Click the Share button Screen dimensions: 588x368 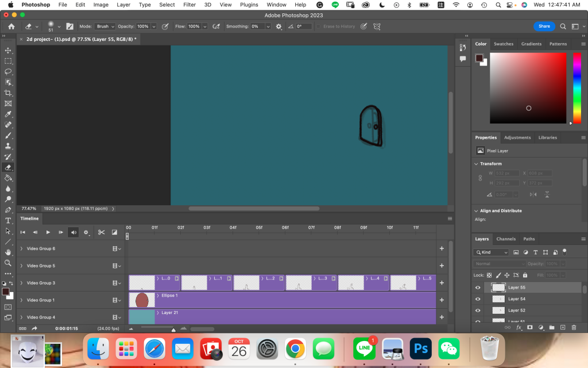point(544,26)
